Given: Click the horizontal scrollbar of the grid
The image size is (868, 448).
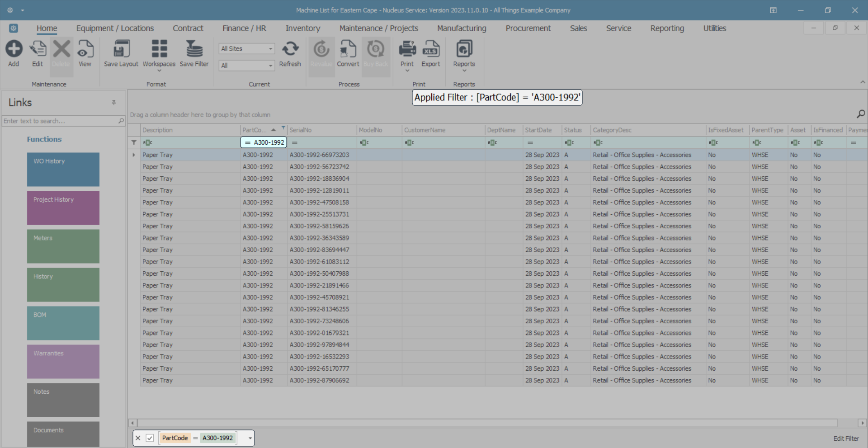Looking at the screenshot, I should tap(487, 423).
